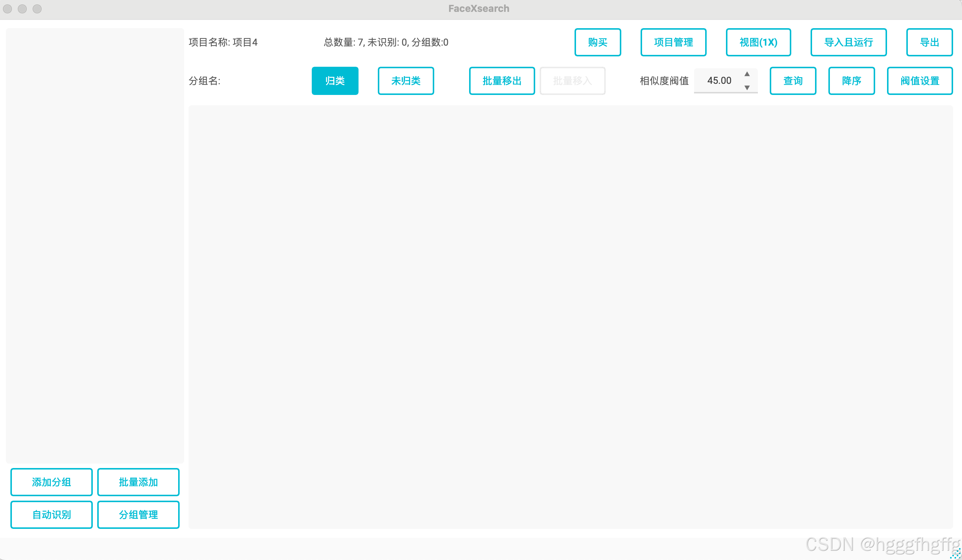The width and height of the screenshot is (962, 560).
Task: Open 项目管理 project management
Action: pos(673,42)
